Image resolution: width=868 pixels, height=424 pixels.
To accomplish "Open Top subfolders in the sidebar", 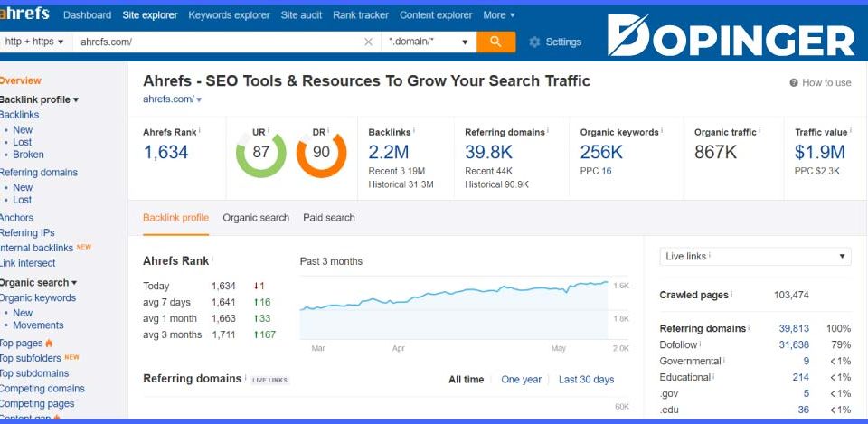I will pyautogui.click(x=31, y=358).
